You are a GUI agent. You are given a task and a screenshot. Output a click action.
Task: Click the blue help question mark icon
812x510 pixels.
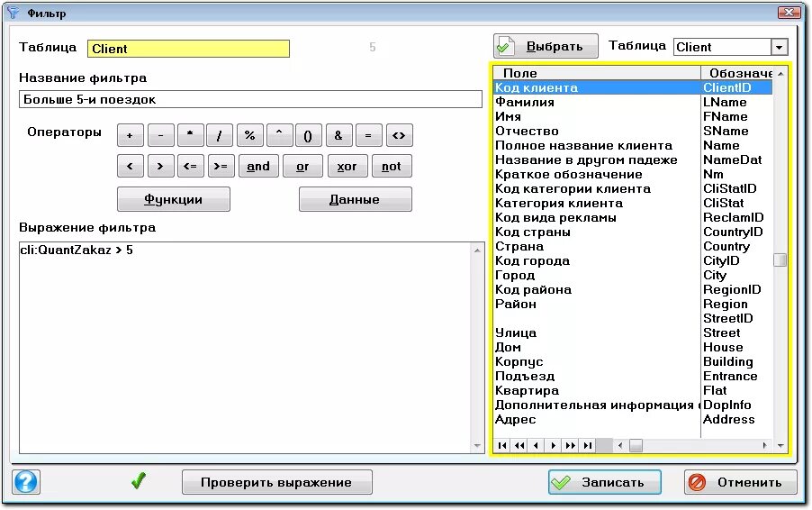(26, 482)
